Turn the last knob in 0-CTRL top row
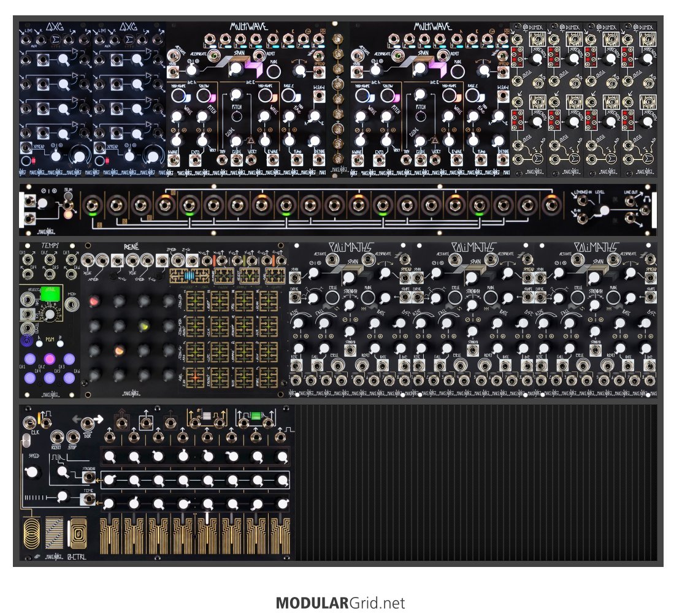Screen dimensions: 682x616 282,457
